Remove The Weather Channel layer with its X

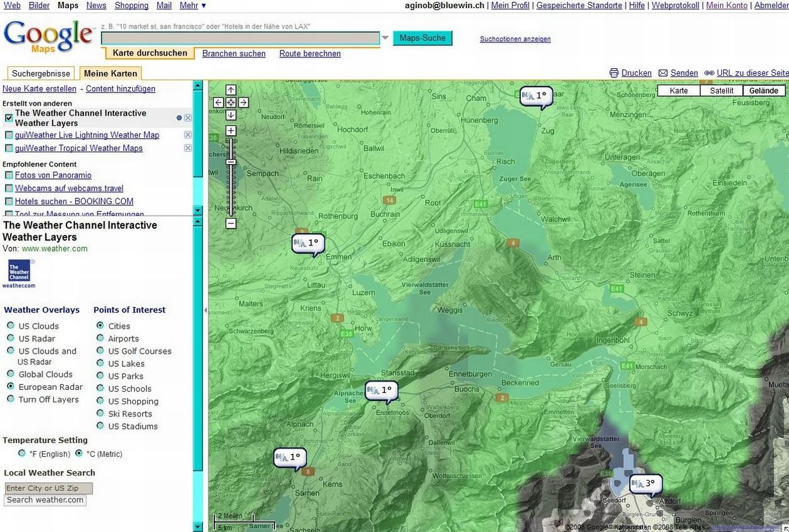point(188,118)
